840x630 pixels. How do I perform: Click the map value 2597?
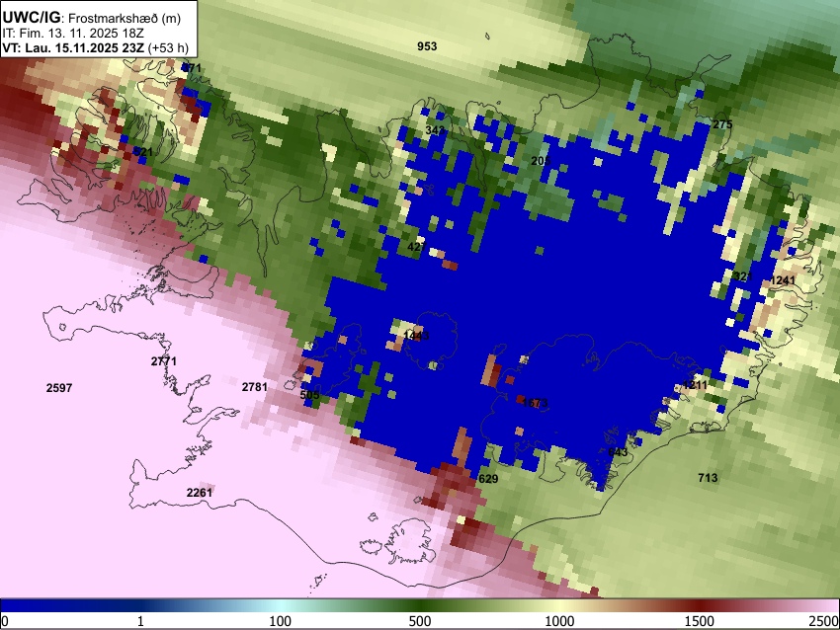(x=59, y=388)
